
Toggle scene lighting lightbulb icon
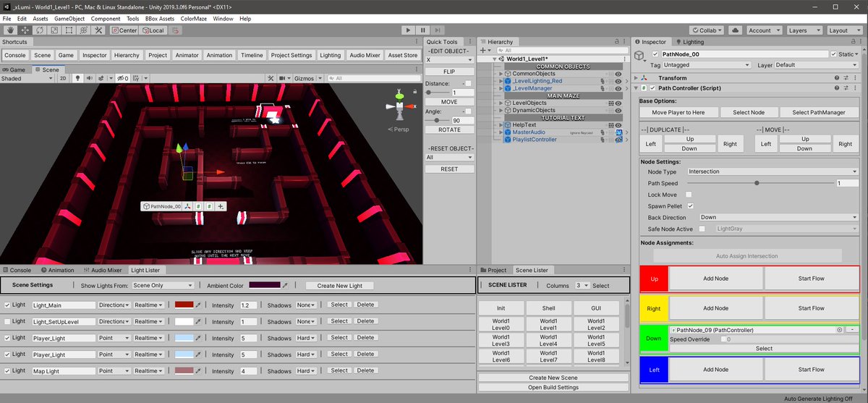click(77, 78)
